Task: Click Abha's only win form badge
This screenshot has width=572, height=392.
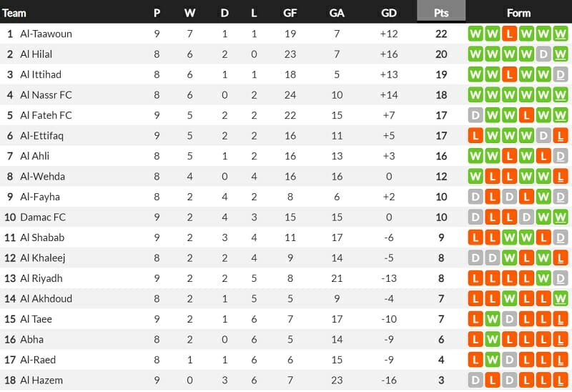Action: coord(493,340)
